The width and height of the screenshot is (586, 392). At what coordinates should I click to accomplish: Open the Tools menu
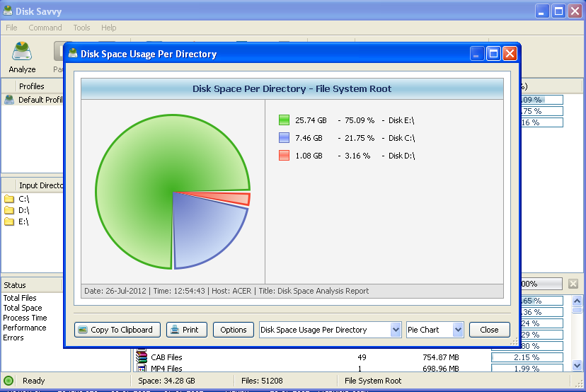tap(81, 28)
